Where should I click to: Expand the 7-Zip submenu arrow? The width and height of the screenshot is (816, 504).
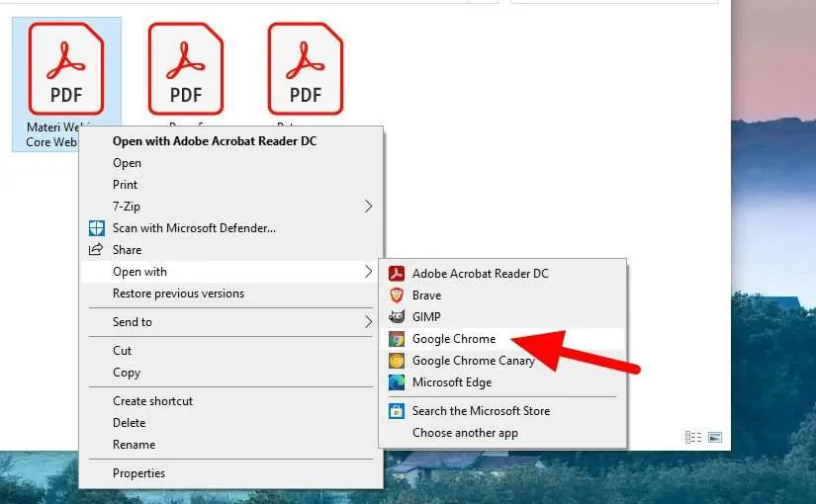pos(369,207)
